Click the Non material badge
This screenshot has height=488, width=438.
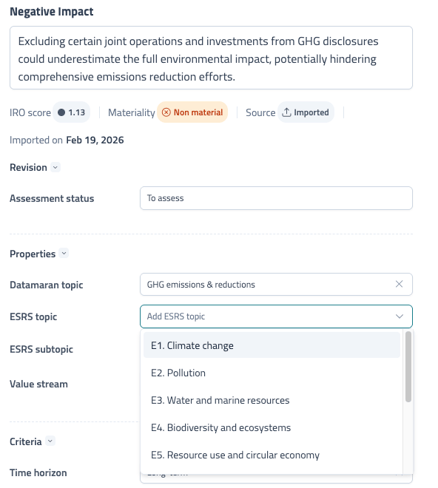192,112
